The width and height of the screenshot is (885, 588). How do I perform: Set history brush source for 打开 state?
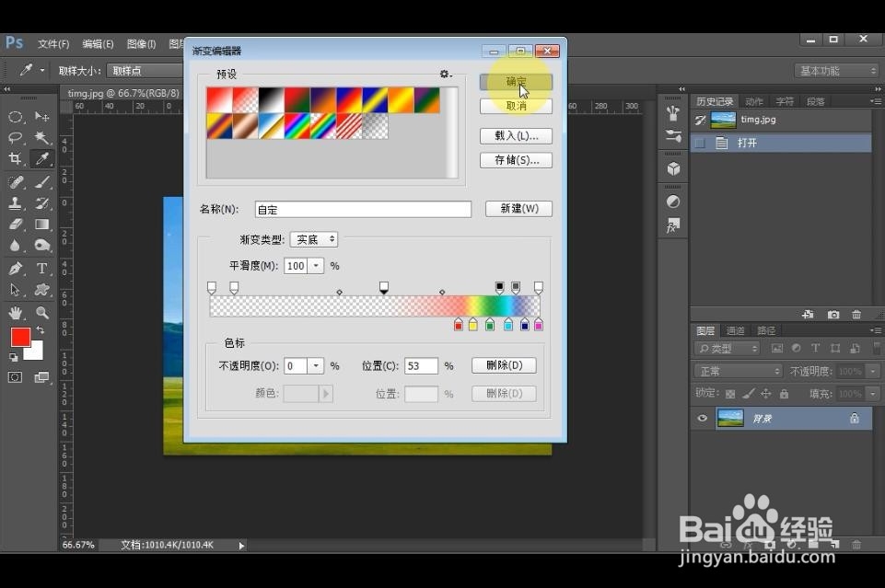point(701,144)
